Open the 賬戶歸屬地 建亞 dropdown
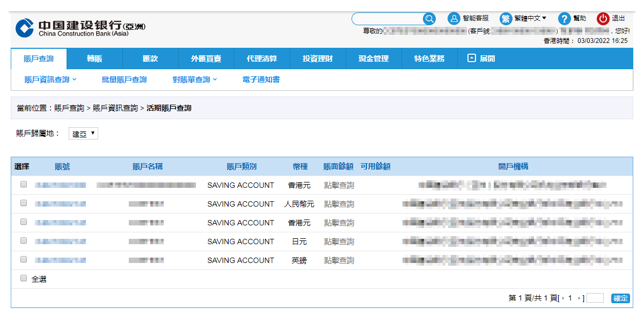Screen dimensions: 644x322 tap(83, 134)
